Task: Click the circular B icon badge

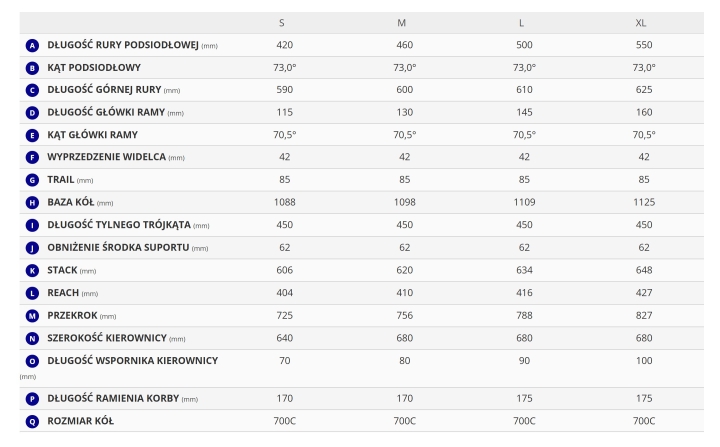Action: [x=33, y=67]
